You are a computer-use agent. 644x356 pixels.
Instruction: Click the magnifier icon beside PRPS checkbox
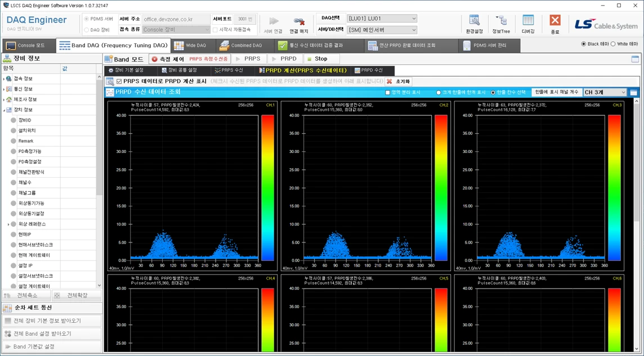110,81
